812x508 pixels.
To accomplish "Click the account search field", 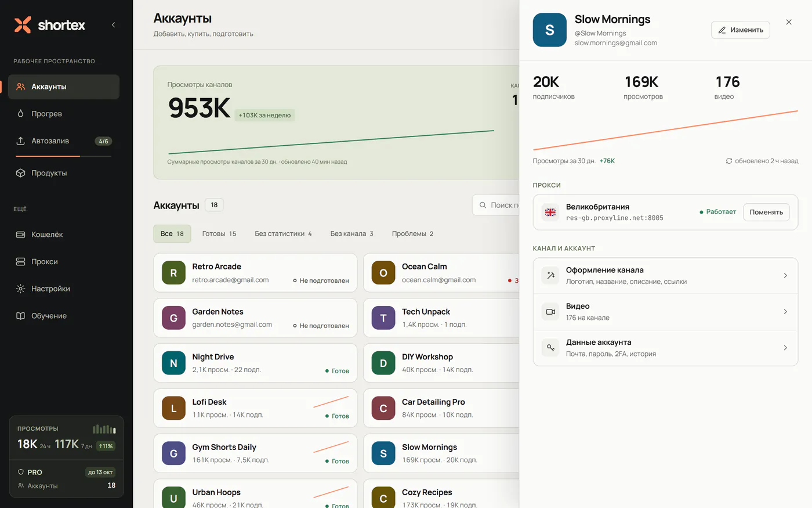I will coord(496,205).
